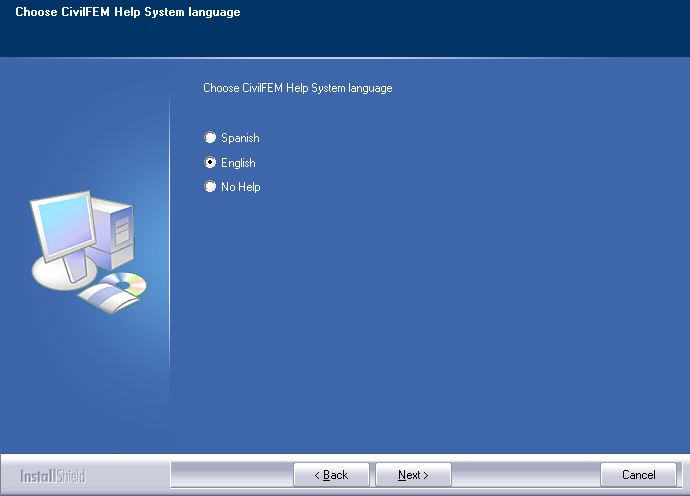Cancel the CivilFEM installation
The image size is (690, 496).
pos(638,475)
